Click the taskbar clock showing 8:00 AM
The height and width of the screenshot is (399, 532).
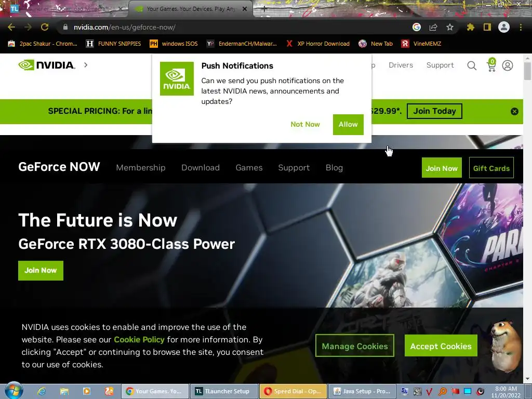coord(506,392)
